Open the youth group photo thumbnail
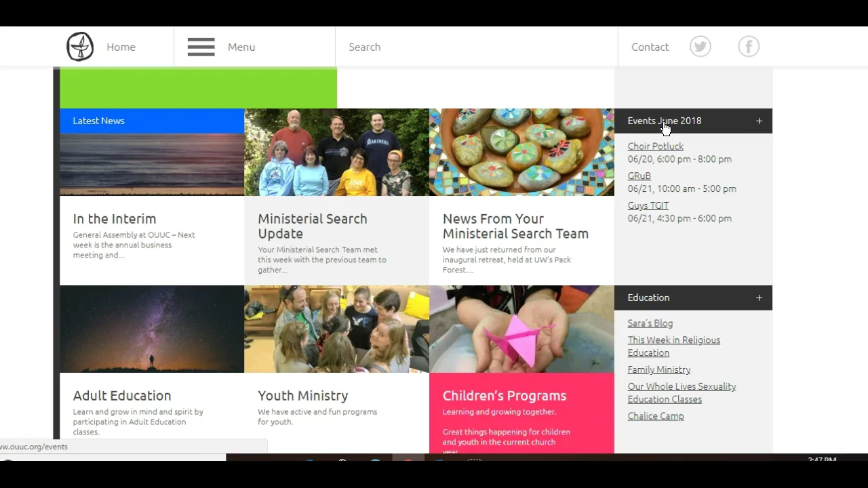Image resolution: width=868 pixels, height=488 pixels. (336, 329)
